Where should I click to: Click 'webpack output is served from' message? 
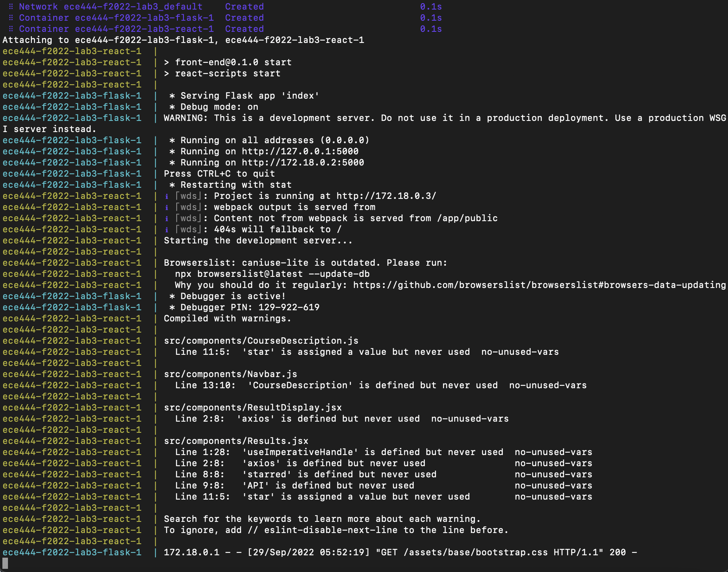click(294, 207)
